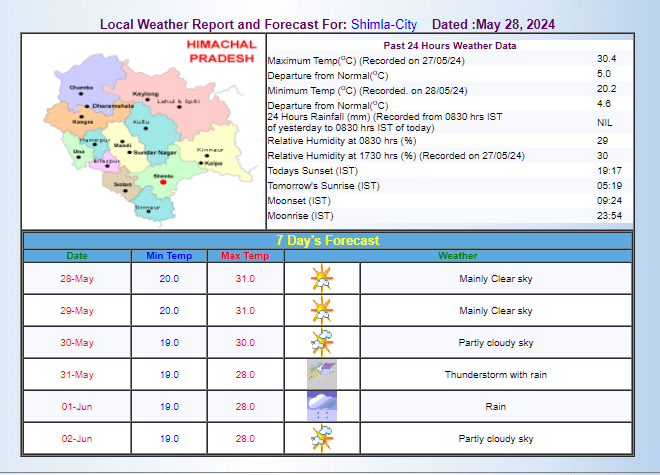The width and height of the screenshot is (660, 475).
Task: Click the 29-May sunny weather icon
Action: click(321, 310)
